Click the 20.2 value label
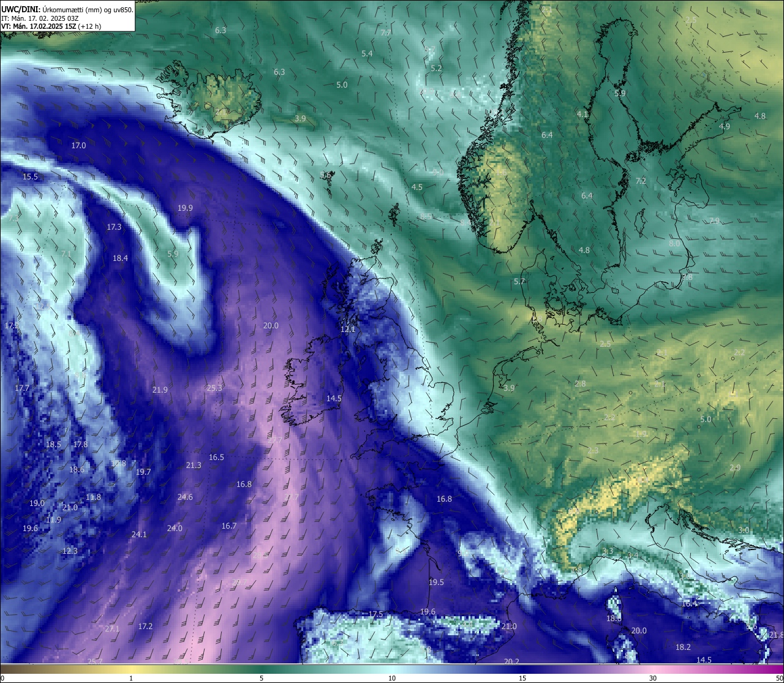The image size is (784, 683). [511, 661]
